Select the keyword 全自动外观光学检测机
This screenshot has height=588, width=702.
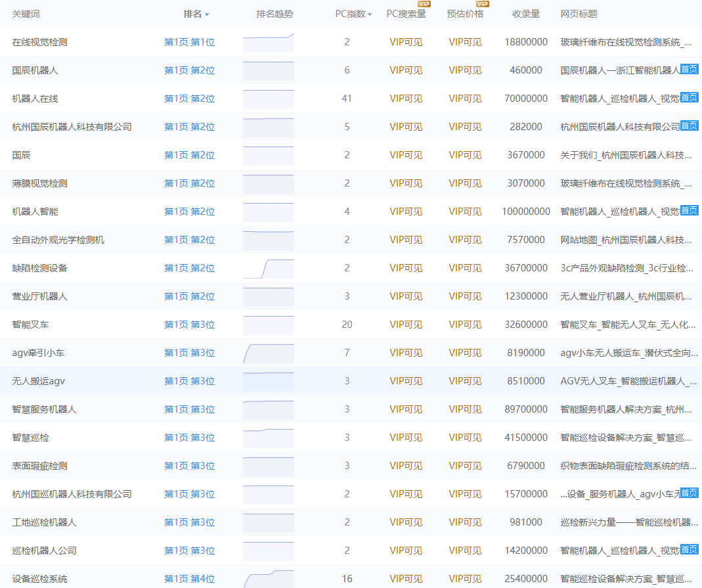click(x=58, y=240)
